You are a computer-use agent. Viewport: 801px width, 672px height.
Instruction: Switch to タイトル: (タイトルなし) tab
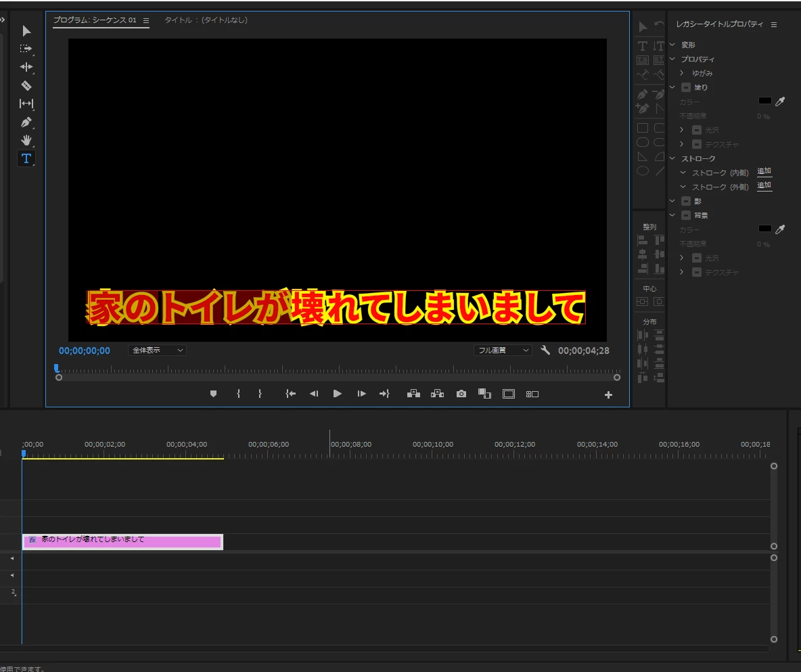(x=206, y=20)
